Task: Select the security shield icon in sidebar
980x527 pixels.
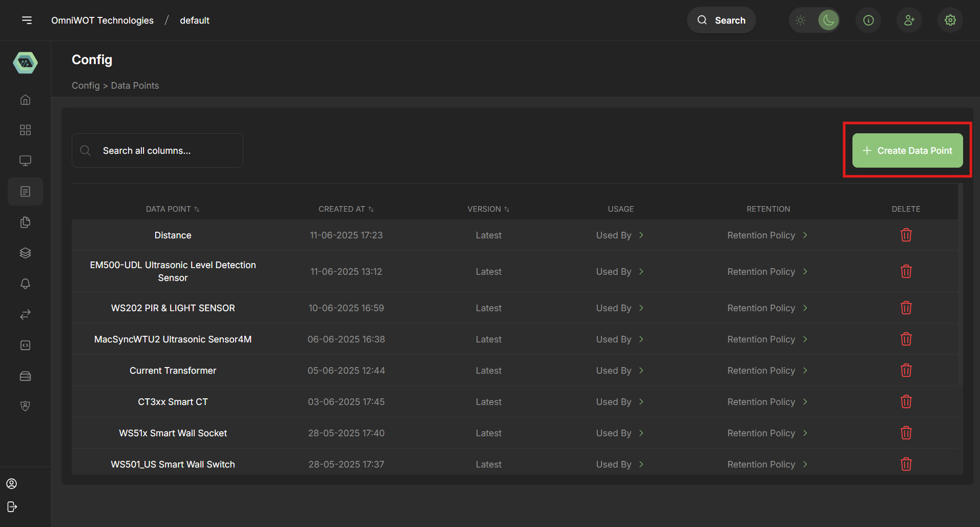Action: click(x=25, y=406)
